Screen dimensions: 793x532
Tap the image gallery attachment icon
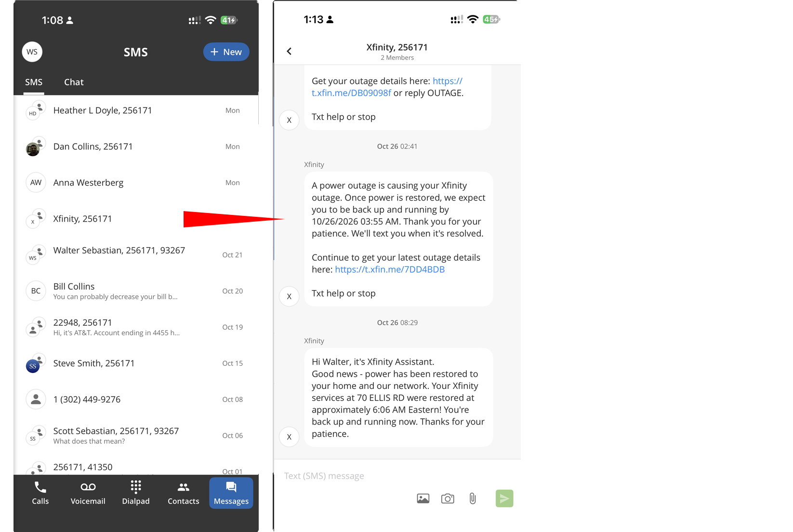(x=423, y=499)
